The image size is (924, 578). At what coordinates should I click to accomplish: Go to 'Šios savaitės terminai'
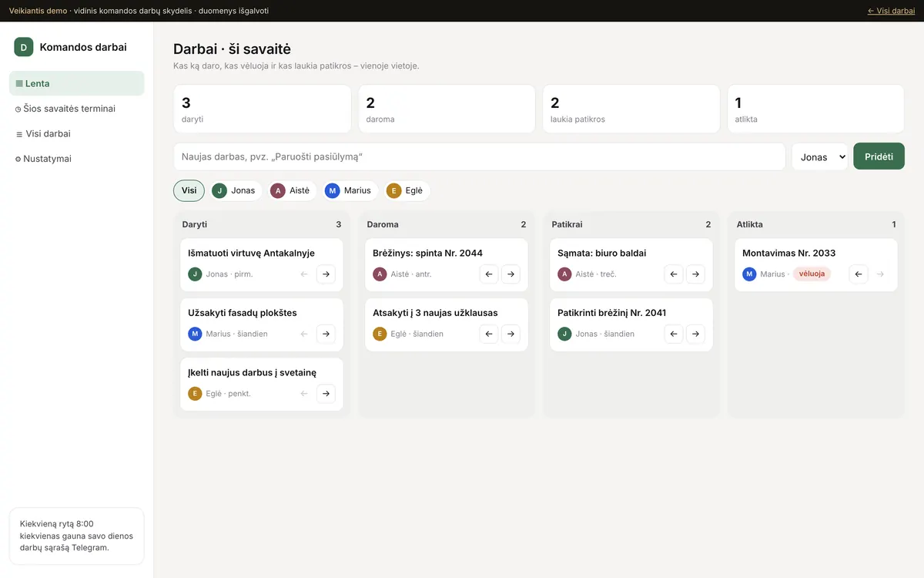point(77,109)
